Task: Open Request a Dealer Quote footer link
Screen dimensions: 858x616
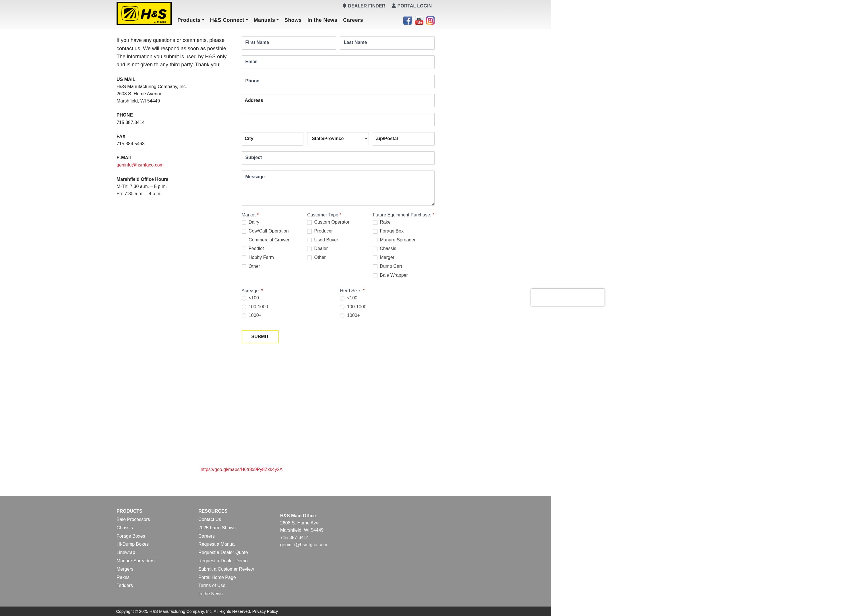Action: point(223,553)
